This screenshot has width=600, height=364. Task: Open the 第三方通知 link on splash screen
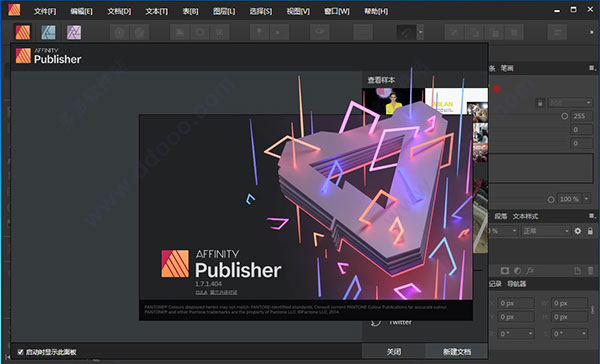(223, 292)
